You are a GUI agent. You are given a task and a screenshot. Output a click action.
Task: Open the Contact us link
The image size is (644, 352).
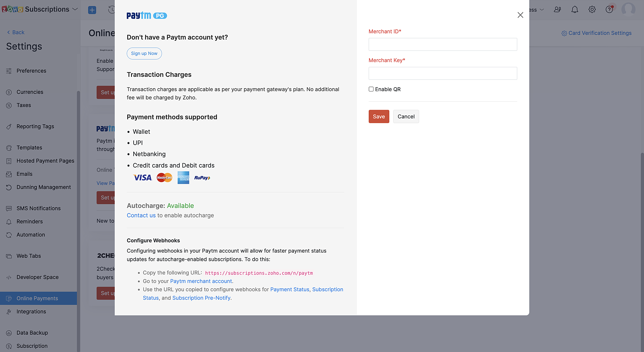[141, 215]
